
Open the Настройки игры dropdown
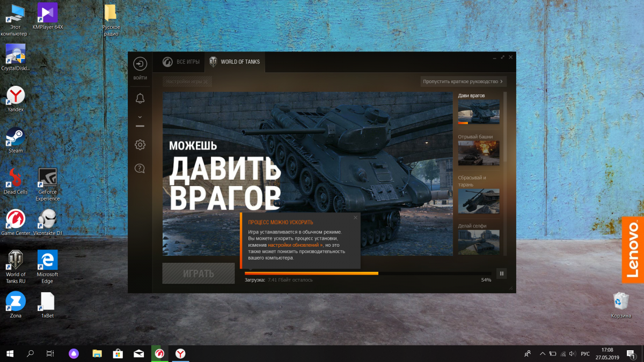pos(188,82)
